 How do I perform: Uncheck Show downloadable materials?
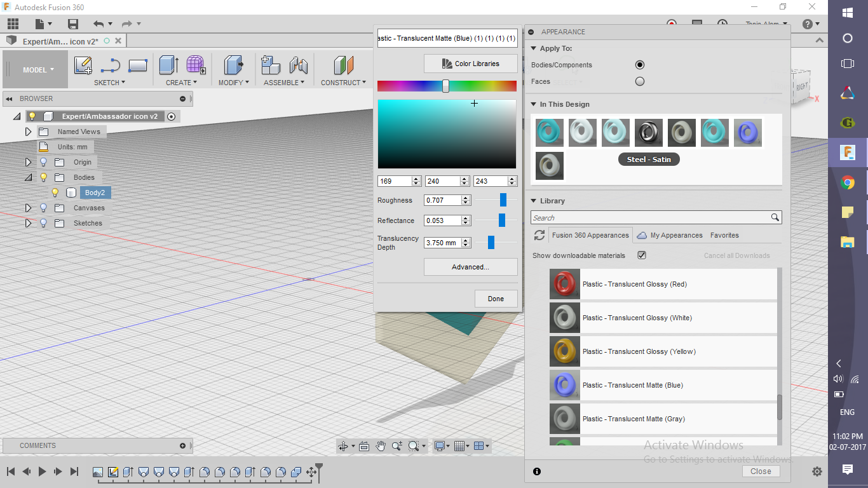click(x=641, y=255)
